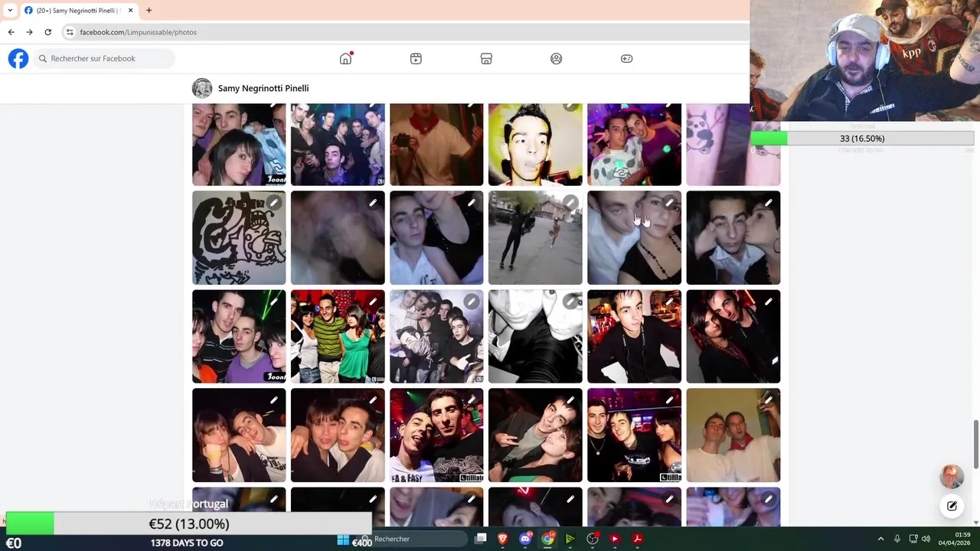Launch Brave browser from the taskbar
This screenshot has height=551, width=980.
tap(503, 539)
